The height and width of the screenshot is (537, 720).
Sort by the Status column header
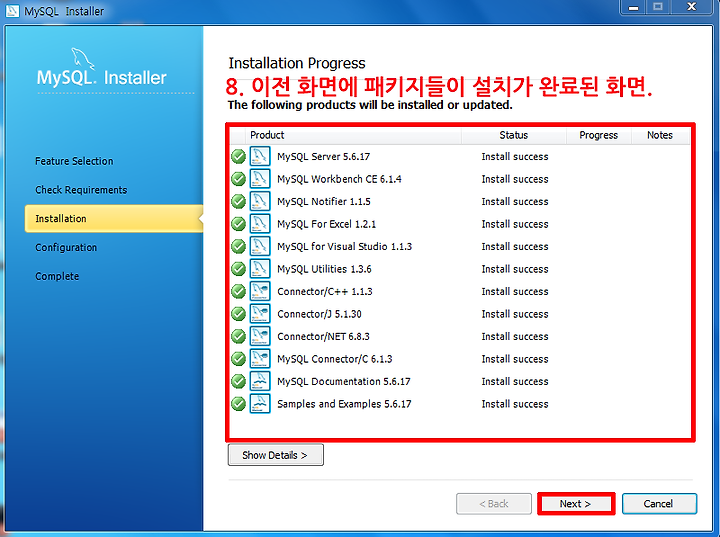(x=514, y=135)
